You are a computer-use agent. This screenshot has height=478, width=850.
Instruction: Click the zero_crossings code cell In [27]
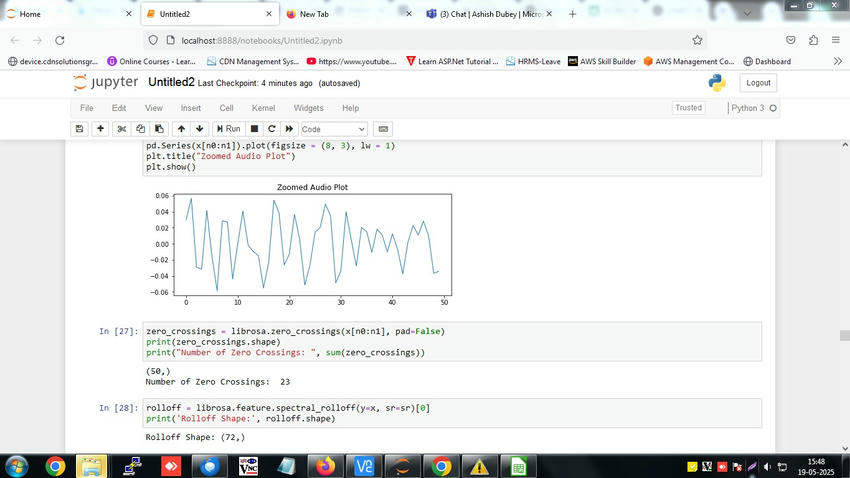pos(452,341)
